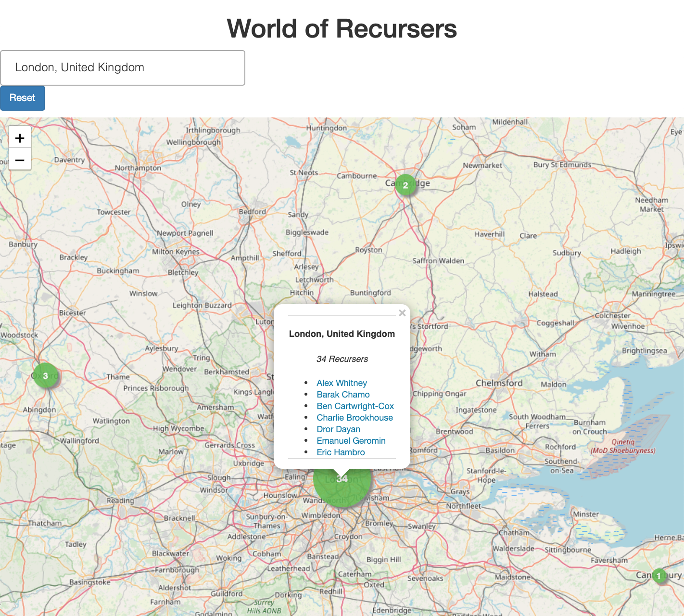The image size is (684, 616).
Task: Focus the location search input field
Action: tap(123, 68)
